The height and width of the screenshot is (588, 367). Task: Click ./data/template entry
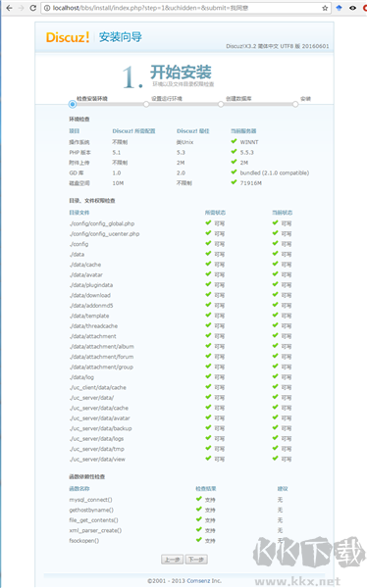[89, 316]
